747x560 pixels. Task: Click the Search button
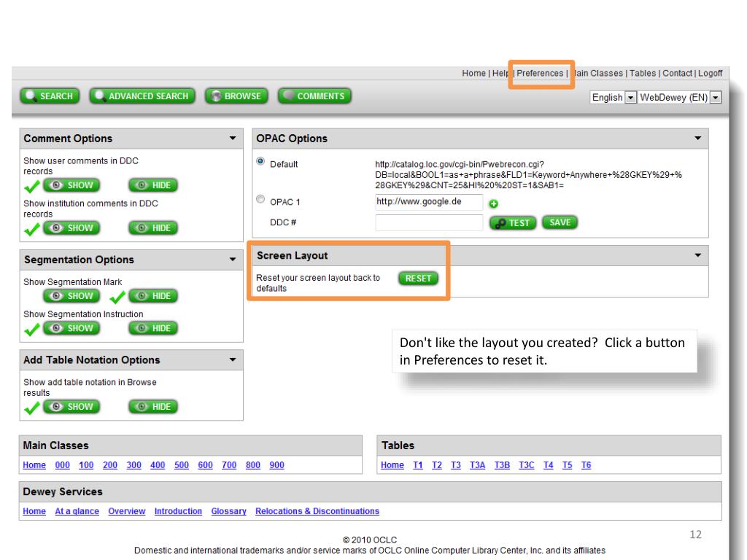coord(50,96)
